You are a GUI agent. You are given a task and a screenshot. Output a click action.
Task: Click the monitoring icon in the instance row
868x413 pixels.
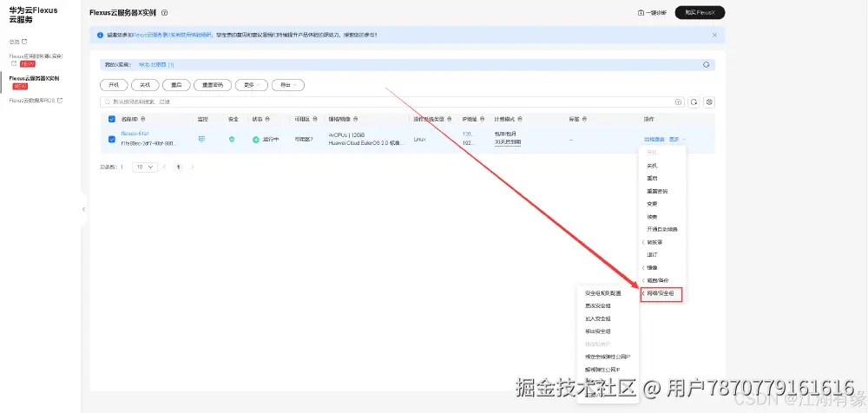[x=201, y=139]
